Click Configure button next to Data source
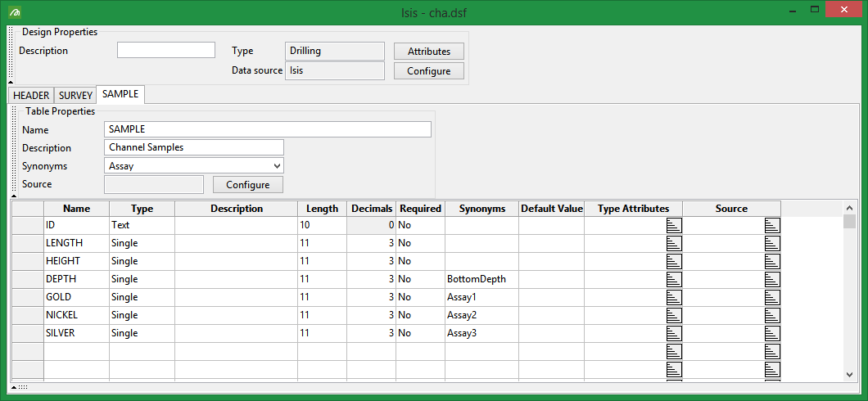Image resolution: width=868 pixels, height=401 pixels. click(x=428, y=71)
